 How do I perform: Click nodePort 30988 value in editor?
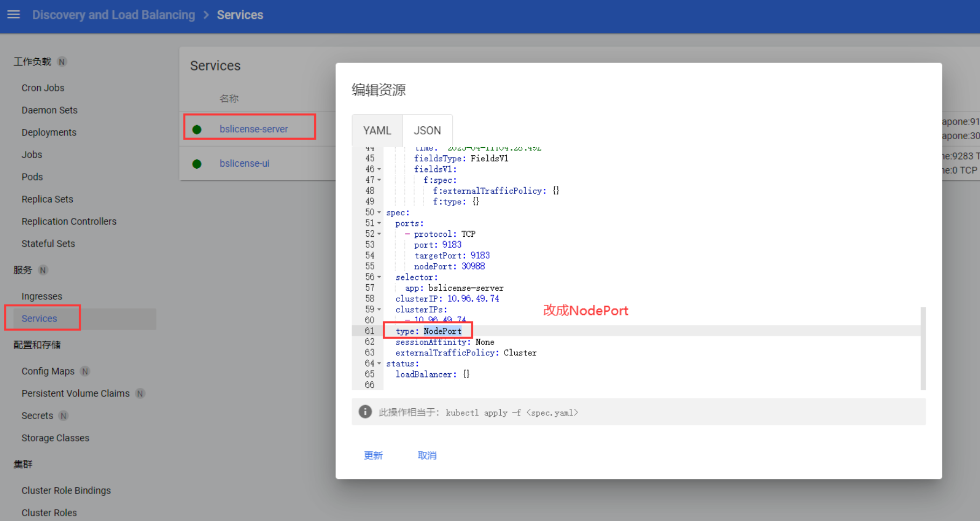[x=473, y=266]
